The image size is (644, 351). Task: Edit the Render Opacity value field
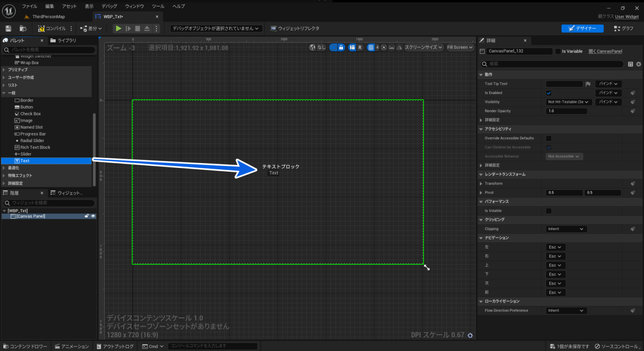coord(567,110)
